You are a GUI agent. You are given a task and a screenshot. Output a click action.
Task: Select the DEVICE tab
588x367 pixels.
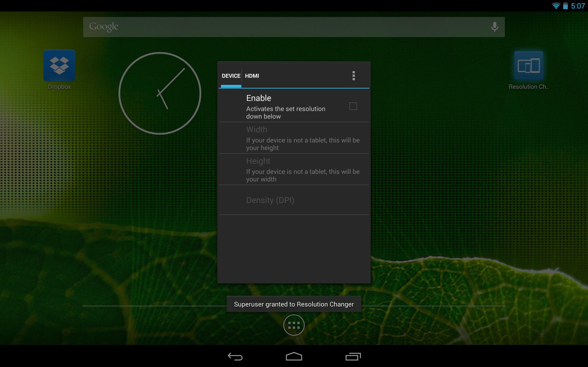coord(231,75)
